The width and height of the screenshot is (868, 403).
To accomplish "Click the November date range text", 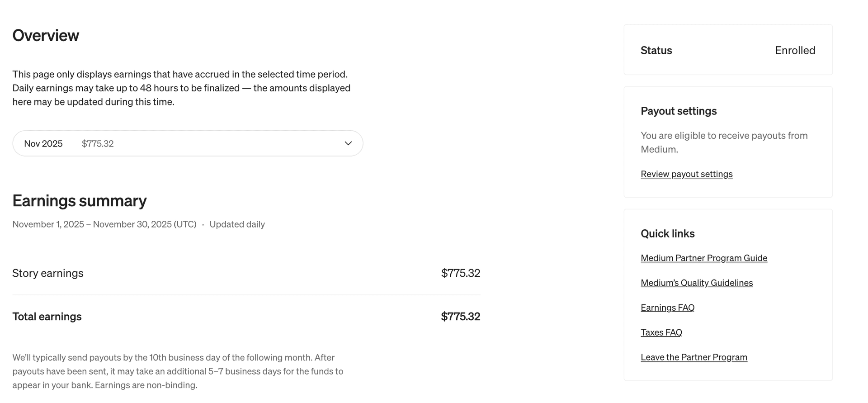I will (x=104, y=224).
